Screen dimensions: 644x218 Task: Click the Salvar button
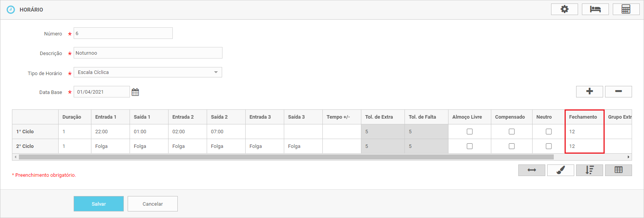pos(99,204)
